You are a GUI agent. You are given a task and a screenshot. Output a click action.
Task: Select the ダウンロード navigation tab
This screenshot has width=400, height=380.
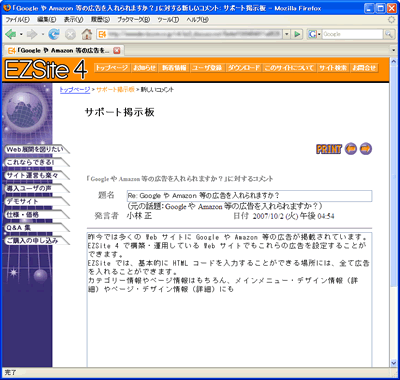coord(244,68)
